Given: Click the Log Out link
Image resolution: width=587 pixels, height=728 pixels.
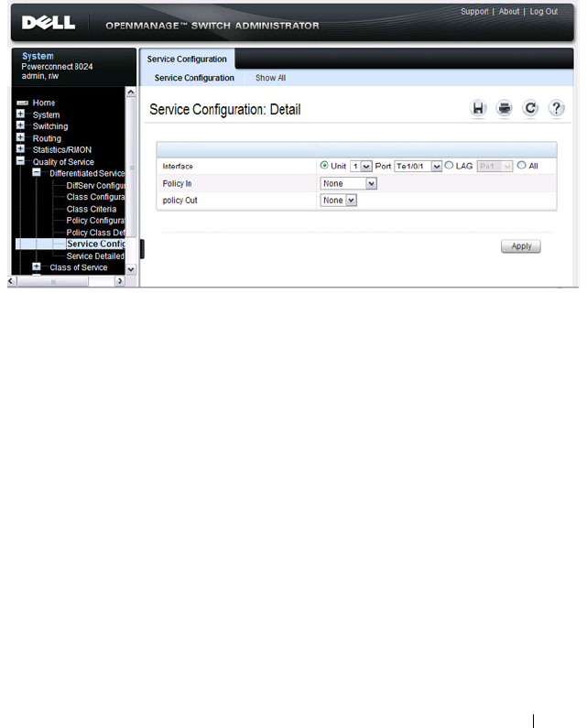Looking at the screenshot, I should click(x=543, y=12).
